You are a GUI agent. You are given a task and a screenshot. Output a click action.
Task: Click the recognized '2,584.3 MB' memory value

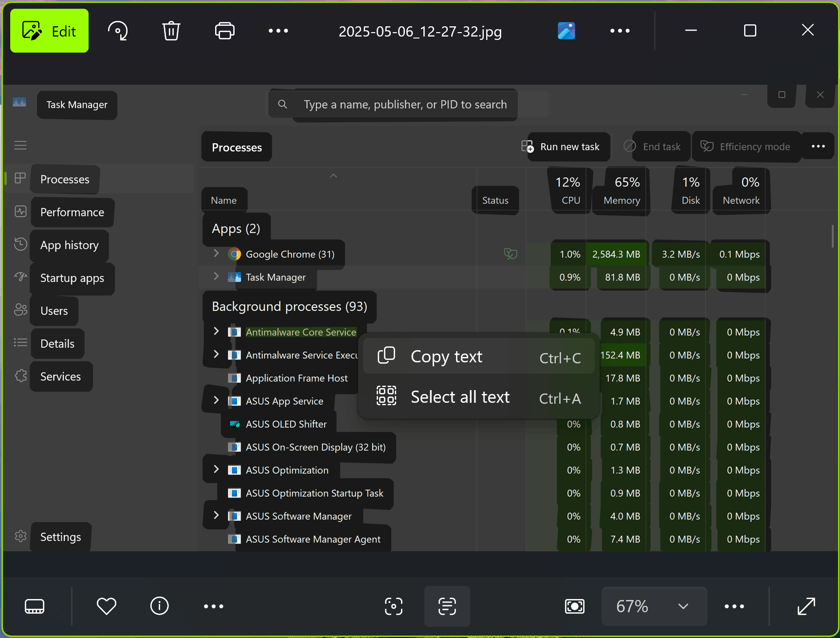click(x=616, y=254)
